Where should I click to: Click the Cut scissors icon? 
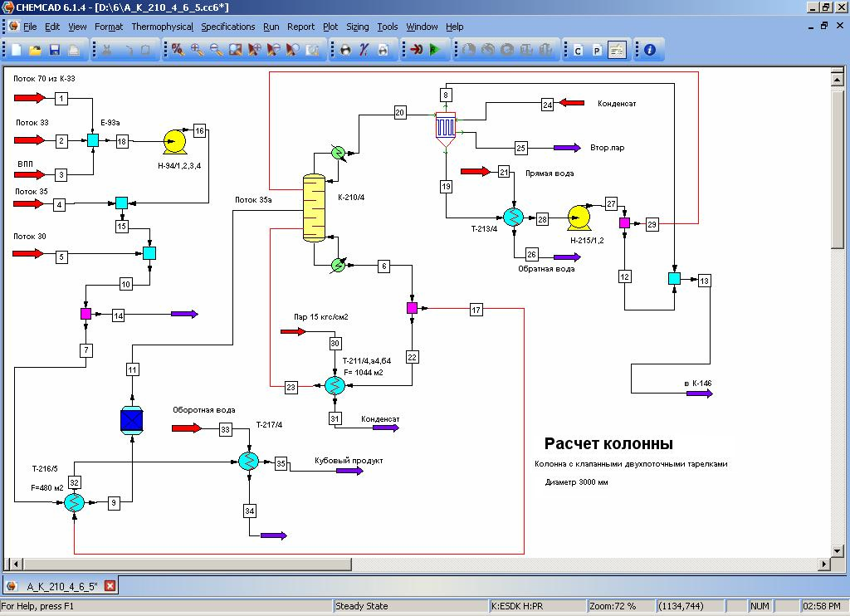[x=107, y=50]
